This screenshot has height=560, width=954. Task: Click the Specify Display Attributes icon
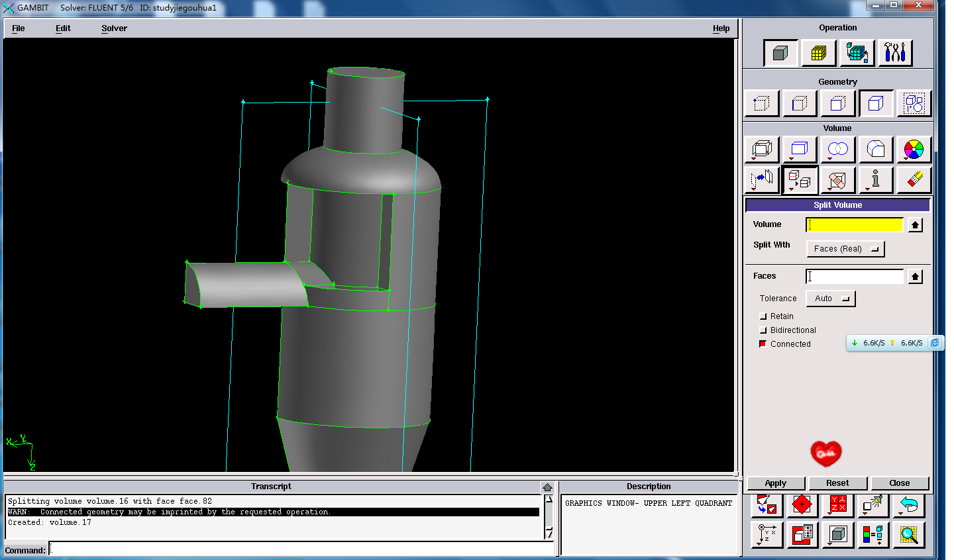[802, 535]
